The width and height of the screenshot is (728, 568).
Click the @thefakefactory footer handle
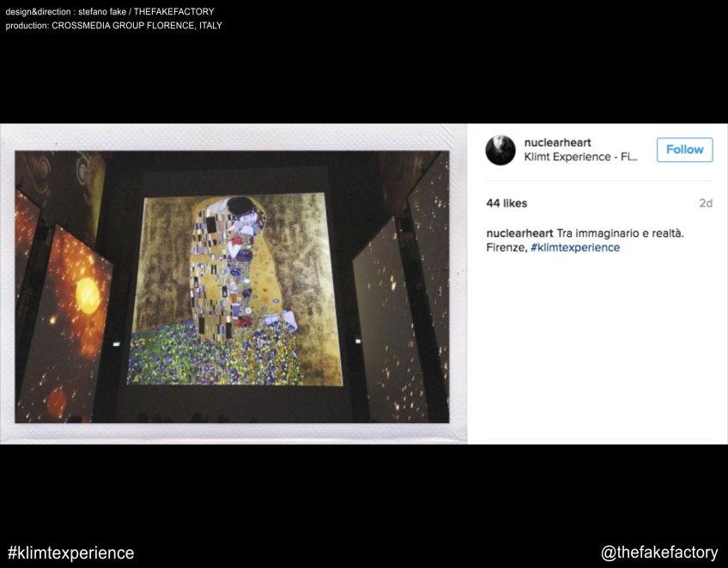pyautogui.click(x=658, y=553)
